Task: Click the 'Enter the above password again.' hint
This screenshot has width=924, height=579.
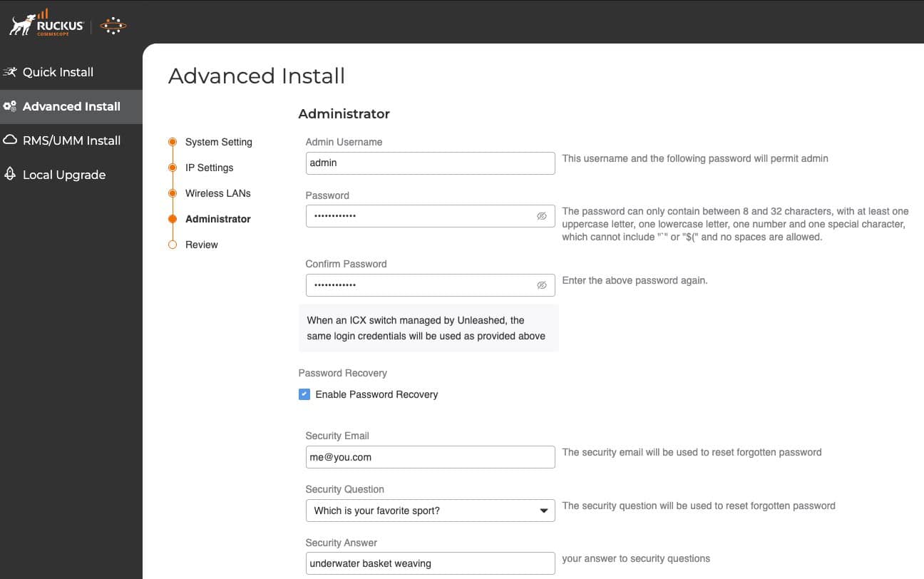Action: tap(635, 280)
